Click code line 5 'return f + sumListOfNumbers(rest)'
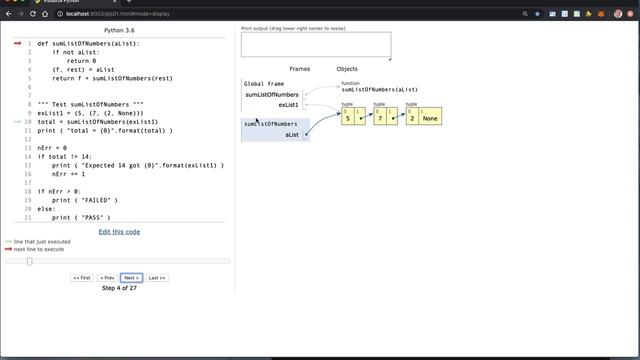This screenshot has height=360, width=640. point(112,78)
